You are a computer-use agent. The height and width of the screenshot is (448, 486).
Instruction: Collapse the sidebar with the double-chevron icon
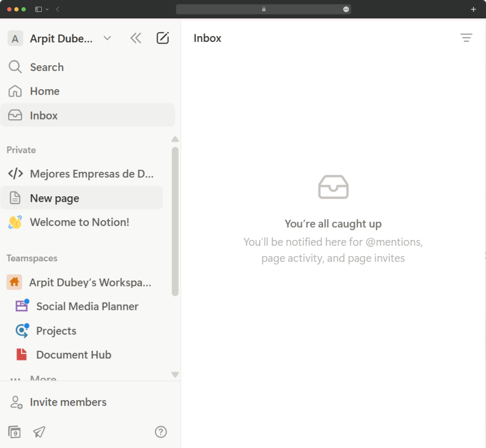point(136,38)
